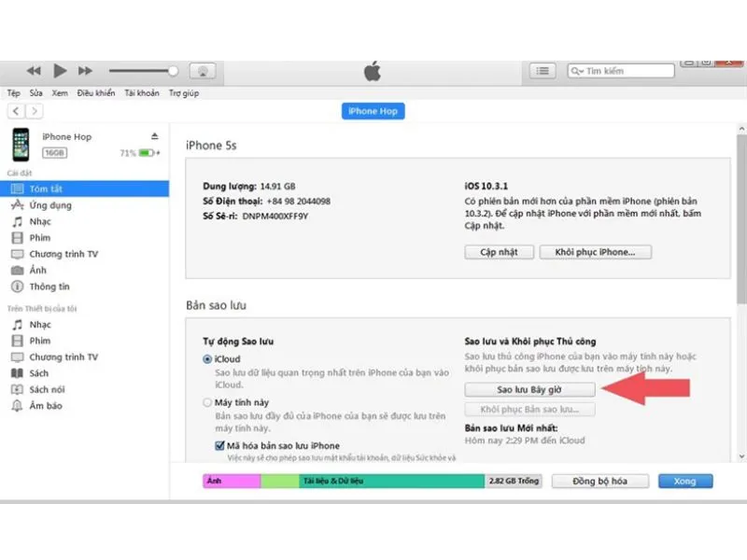The width and height of the screenshot is (747, 560).
Task: Open the Tài khoản menu
Action: (x=142, y=92)
